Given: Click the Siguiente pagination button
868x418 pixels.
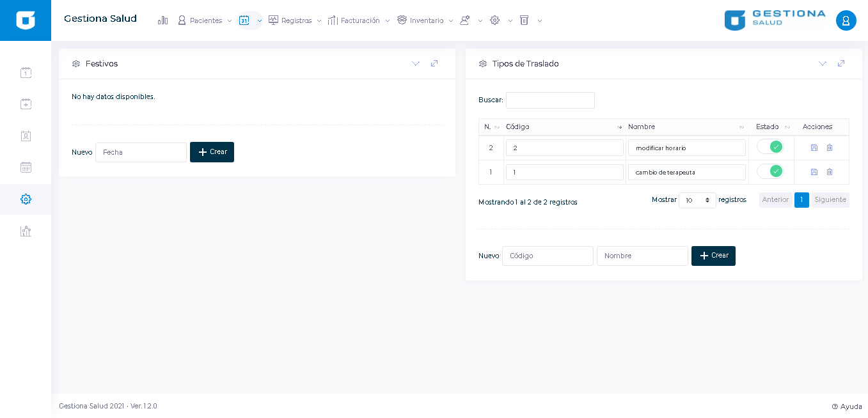Looking at the screenshot, I should tap(830, 200).
